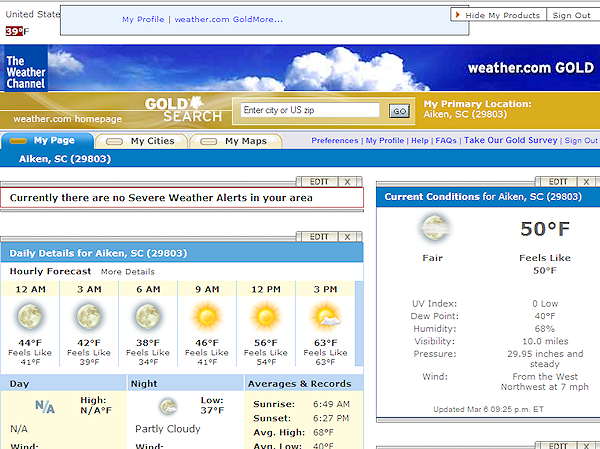Click the Gold Search logo
600x449 pixels.
(183, 110)
